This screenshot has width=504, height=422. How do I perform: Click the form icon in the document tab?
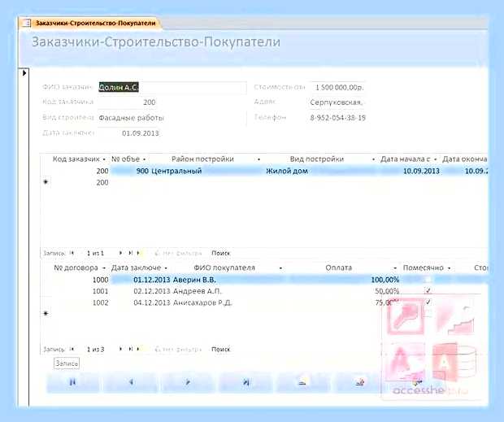pos(26,23)
